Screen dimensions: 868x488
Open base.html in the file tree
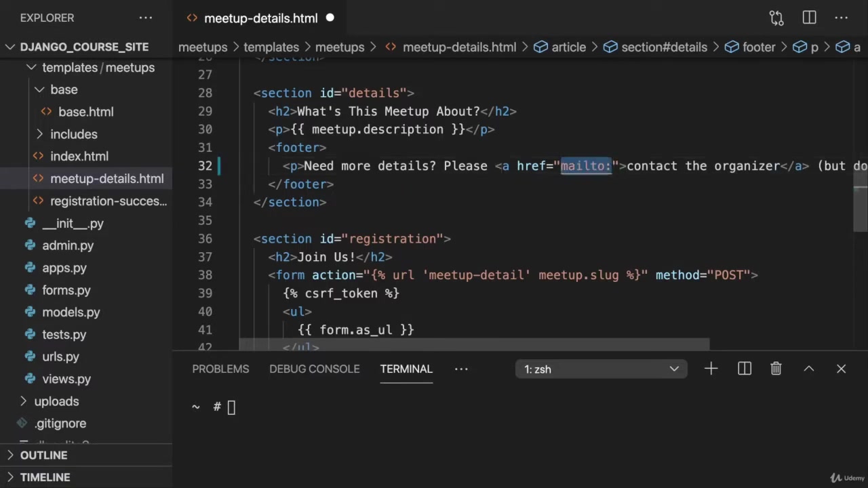[x=85, y=112]
